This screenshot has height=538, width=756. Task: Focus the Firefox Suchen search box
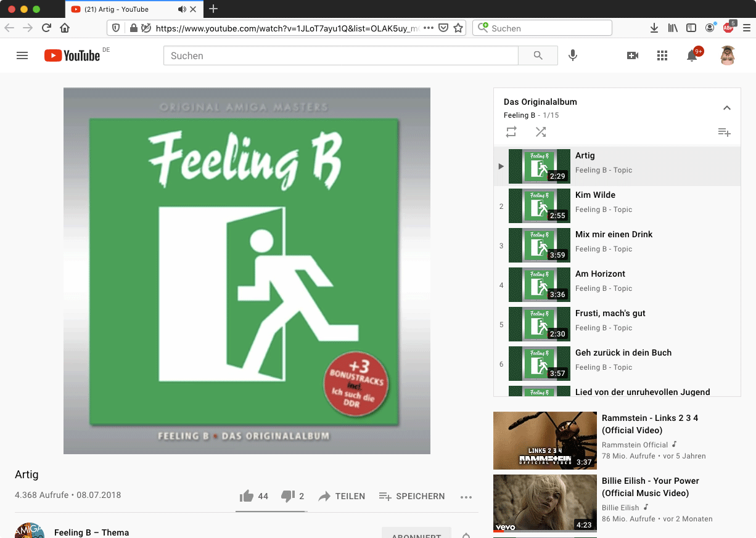[x=542, y=28]
